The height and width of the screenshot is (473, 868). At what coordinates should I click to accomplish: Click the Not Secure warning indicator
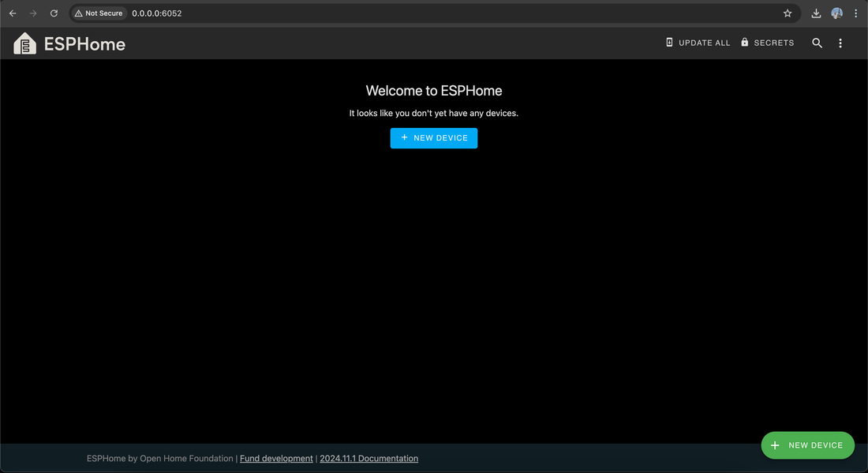tap(98, 13)
